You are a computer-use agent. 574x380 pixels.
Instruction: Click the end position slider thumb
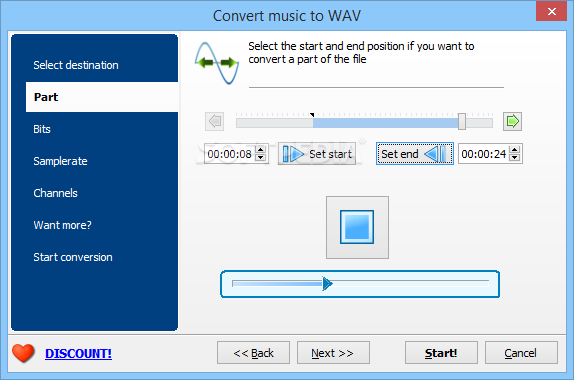pyautogui.click(x=462, y=121)
